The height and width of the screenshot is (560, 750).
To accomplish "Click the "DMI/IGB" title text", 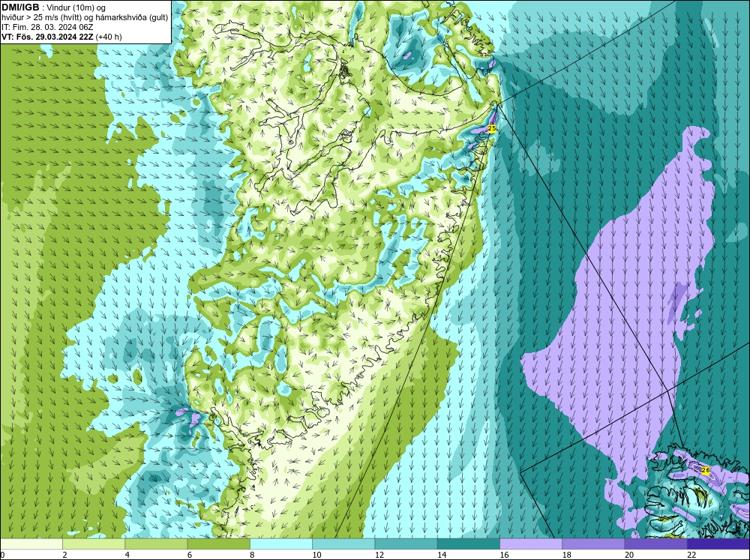I will pos(20,7).
